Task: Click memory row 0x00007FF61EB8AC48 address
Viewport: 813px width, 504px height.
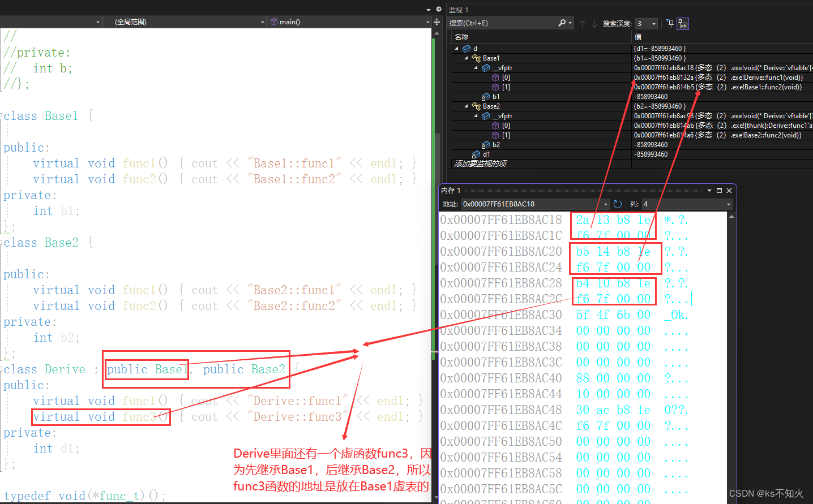Action: coord(501,410)
